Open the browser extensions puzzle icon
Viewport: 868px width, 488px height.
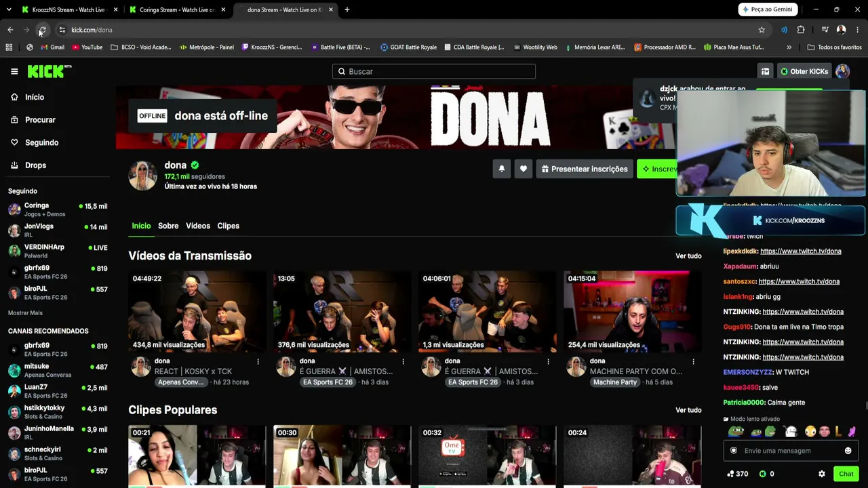click(801, 30)
